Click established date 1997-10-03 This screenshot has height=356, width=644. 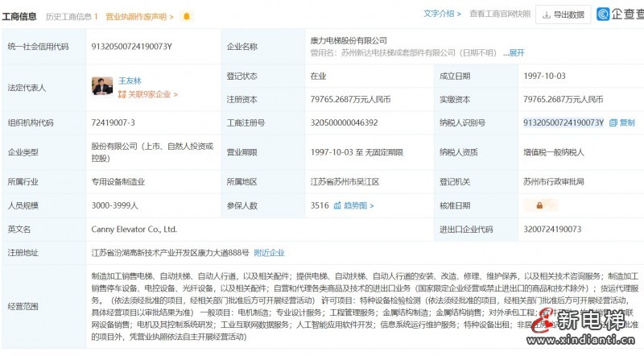[x=544, y=76]
